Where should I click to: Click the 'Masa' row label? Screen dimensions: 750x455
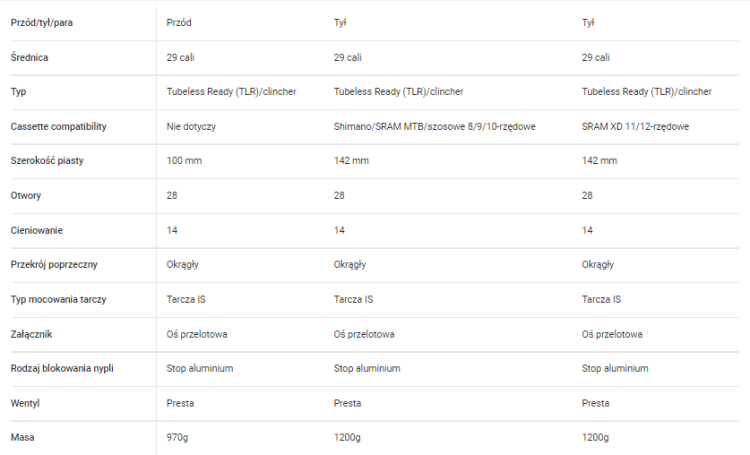22,437
